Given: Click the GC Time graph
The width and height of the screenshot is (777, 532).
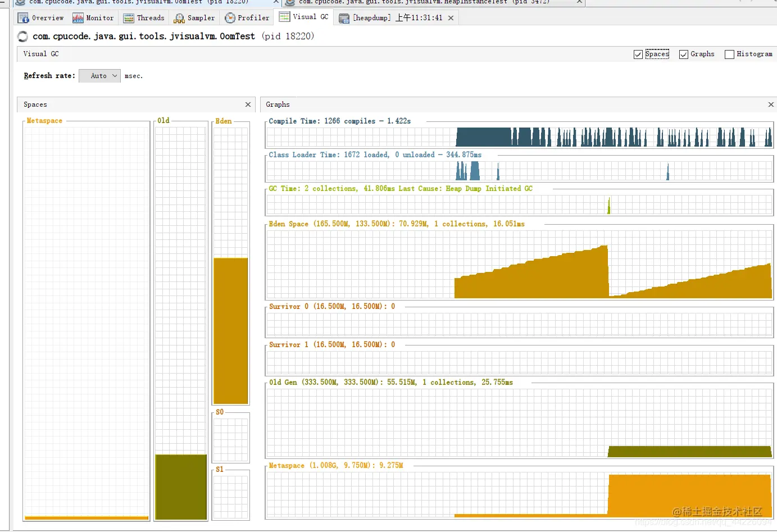Looking at the screenshot, I should coord(520,204).
